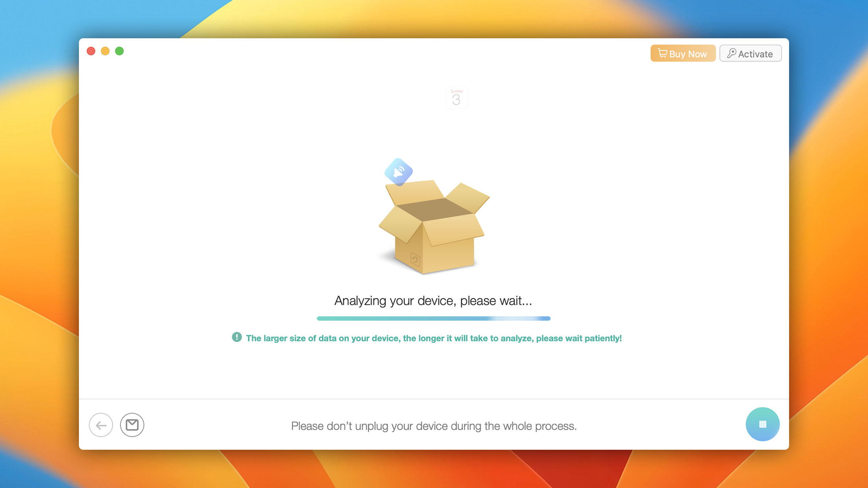Screen dimensions: 868x488
Task: Close the window with red button
Action: pos(91,51)
